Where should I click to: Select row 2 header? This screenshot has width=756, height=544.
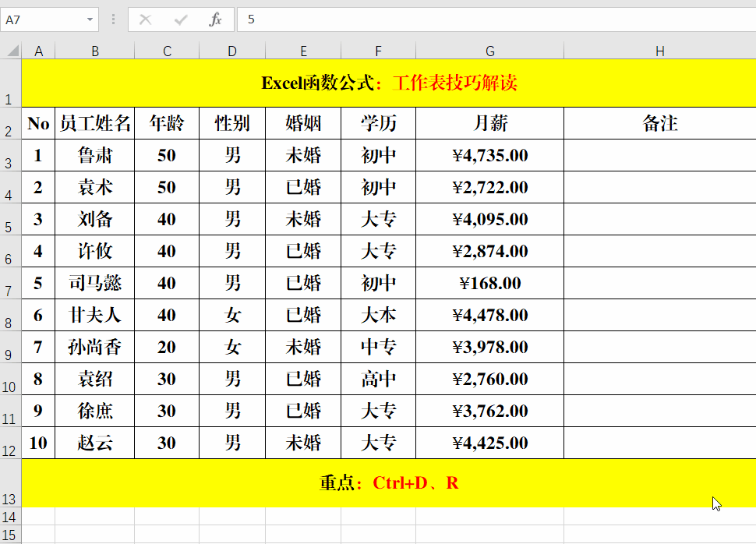tap(11, 123)
